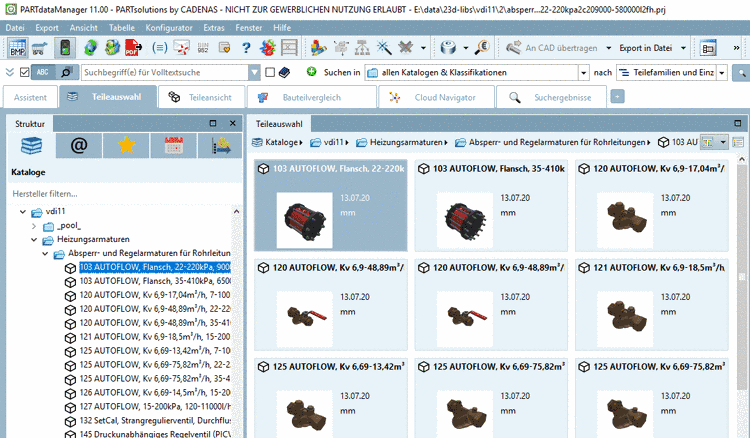750x438 pixels.
Task: Select the folder arrow icon in Struktur
Action: click(x=220, y=145)
